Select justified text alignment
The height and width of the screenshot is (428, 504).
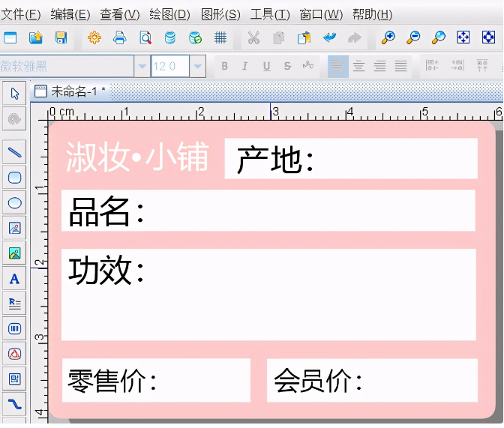click(400, 66)
